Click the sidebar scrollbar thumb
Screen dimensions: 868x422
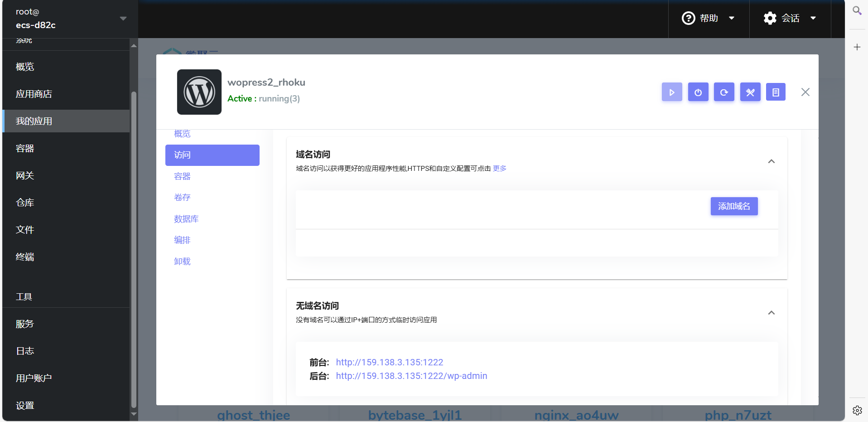tap(134, 249)
